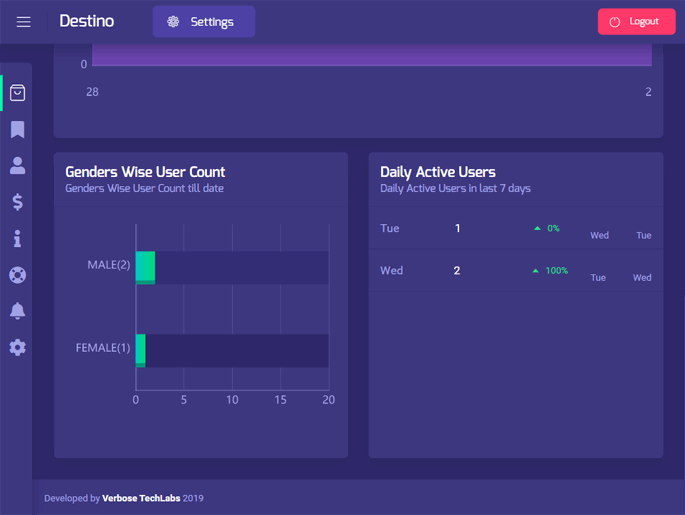Open the Settings tab in top bar
The image size is (685, 515).
pos(203,22)
